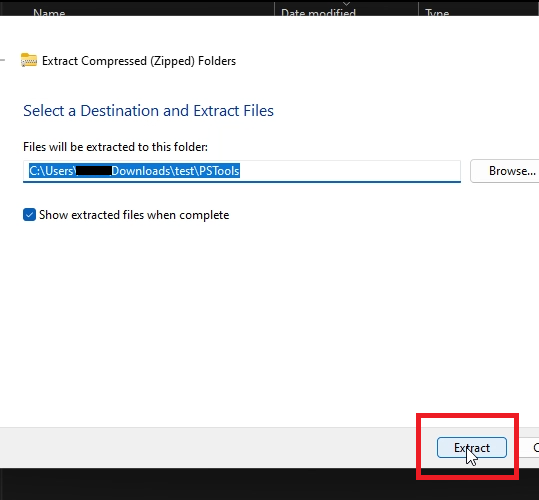Click the "Files will be extracted to this folder" label
Screen dimensions: 539x500
115,147
